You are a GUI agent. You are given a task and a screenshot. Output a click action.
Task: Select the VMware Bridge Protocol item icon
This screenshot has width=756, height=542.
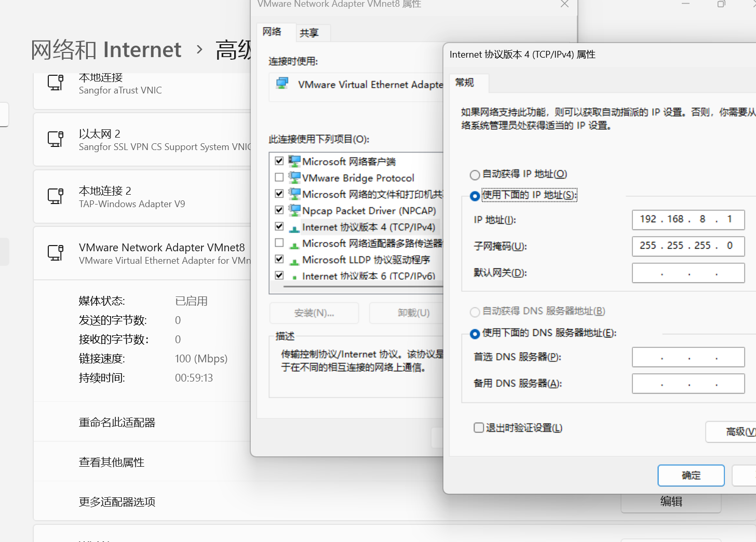coord(294,178)
